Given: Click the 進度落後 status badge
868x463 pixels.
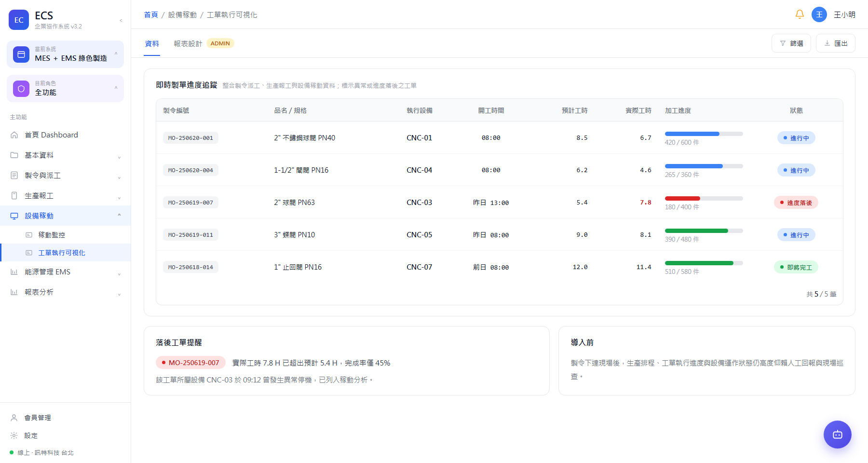Looking at the screenshot, I should tap(796, 203).
